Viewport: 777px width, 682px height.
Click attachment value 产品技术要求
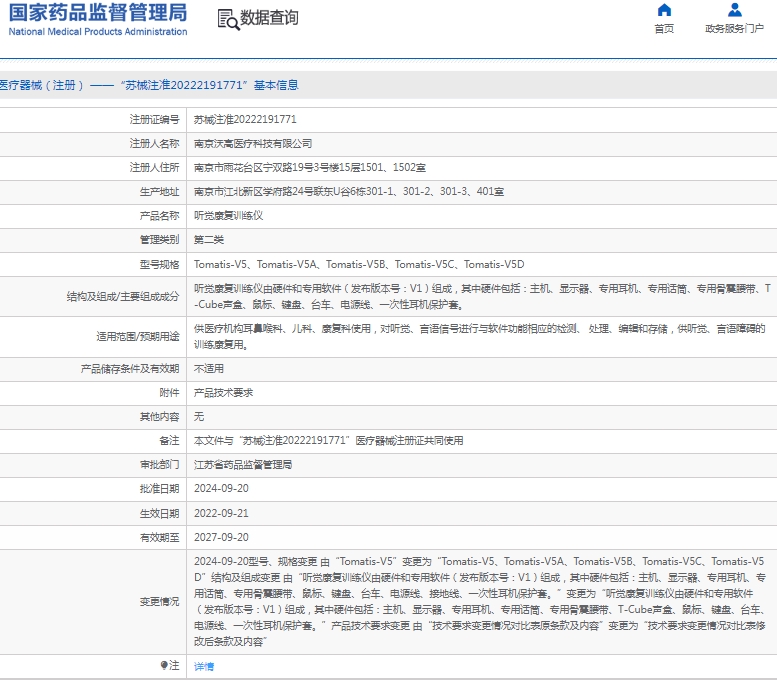click(x=223, y=393)
